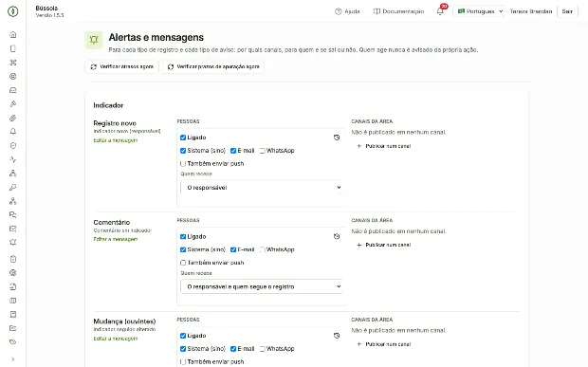Viewport: 588px width, 367px height.
Task: Open the envelope mail icon in the sidebar
Action: (12, 229)
